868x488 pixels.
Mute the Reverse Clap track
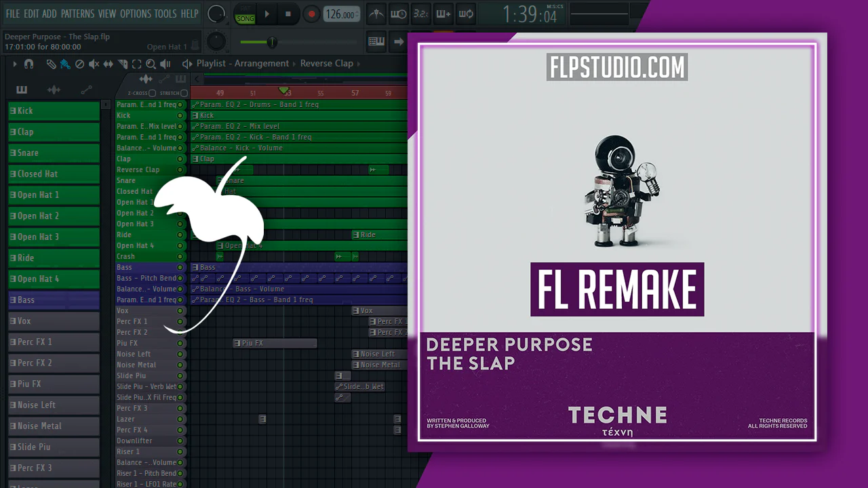pos(180,169)
